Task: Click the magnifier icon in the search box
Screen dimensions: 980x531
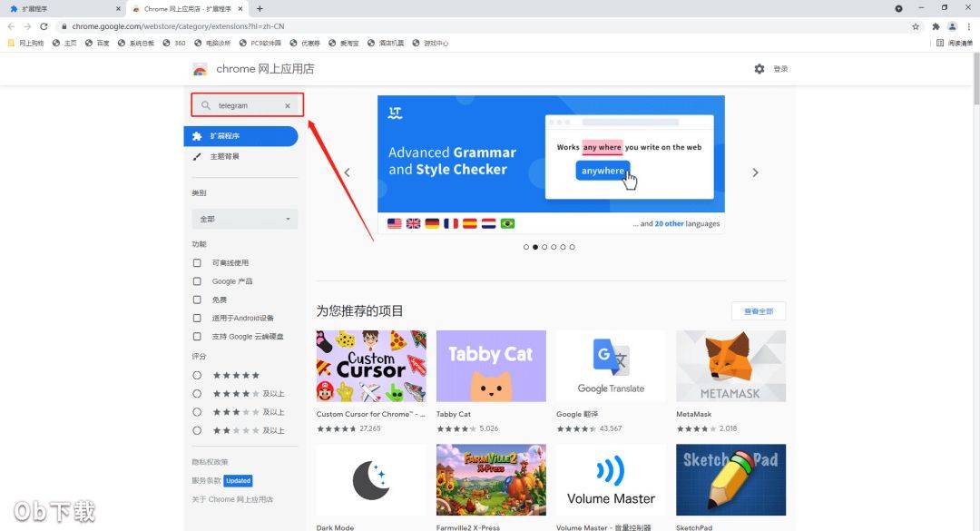Action: click(206, 105)
